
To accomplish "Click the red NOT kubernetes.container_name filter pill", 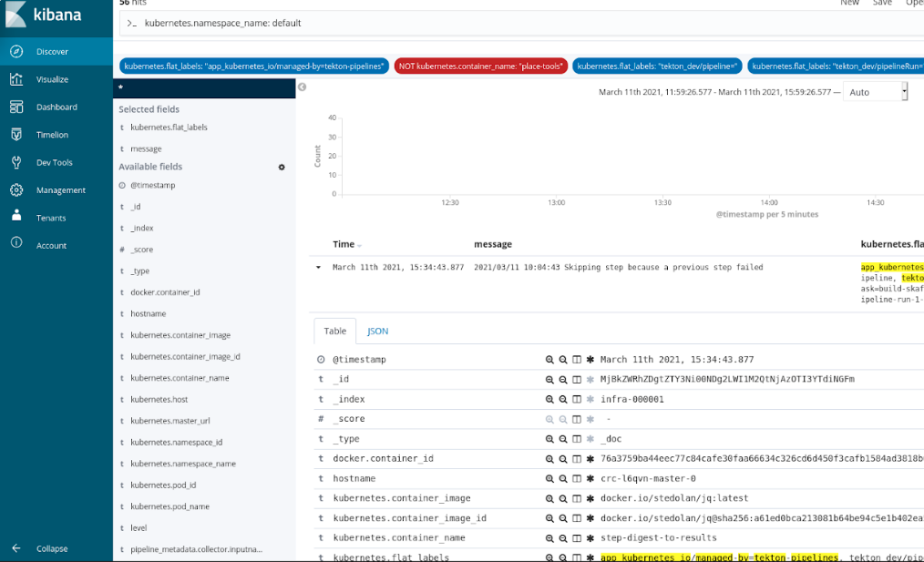I will coord(481,66).
